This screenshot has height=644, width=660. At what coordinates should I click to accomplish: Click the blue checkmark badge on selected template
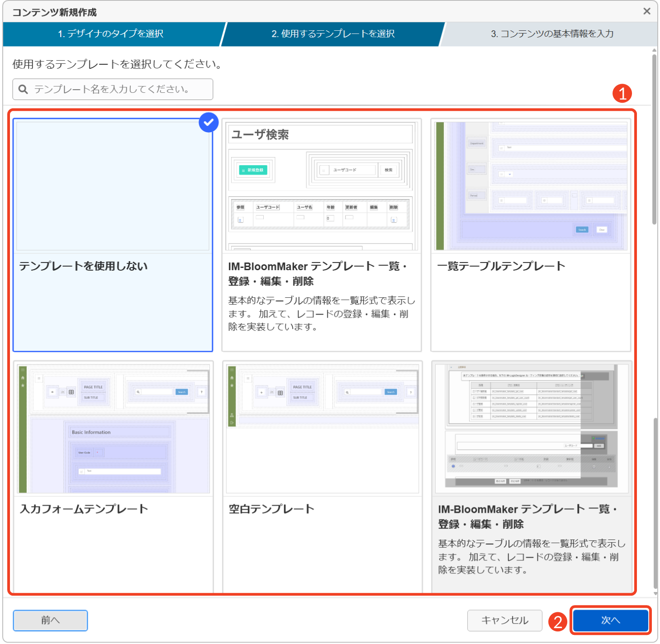209,122
